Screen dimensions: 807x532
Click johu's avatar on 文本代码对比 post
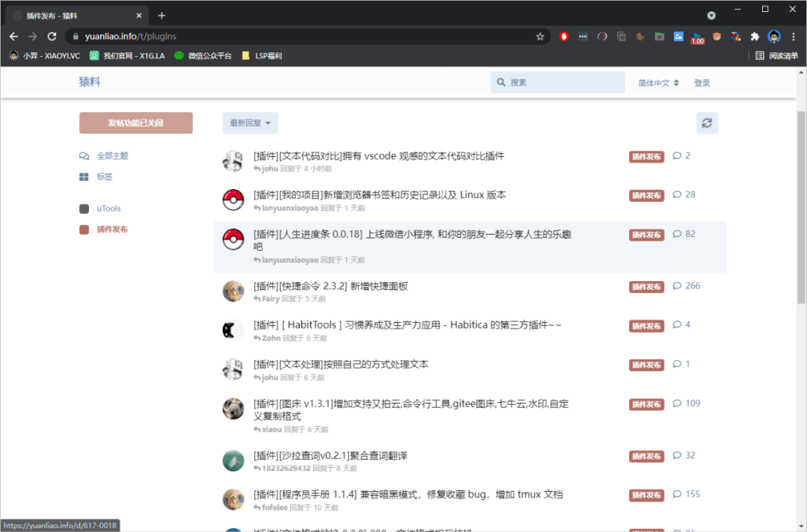tap(233, 161)
